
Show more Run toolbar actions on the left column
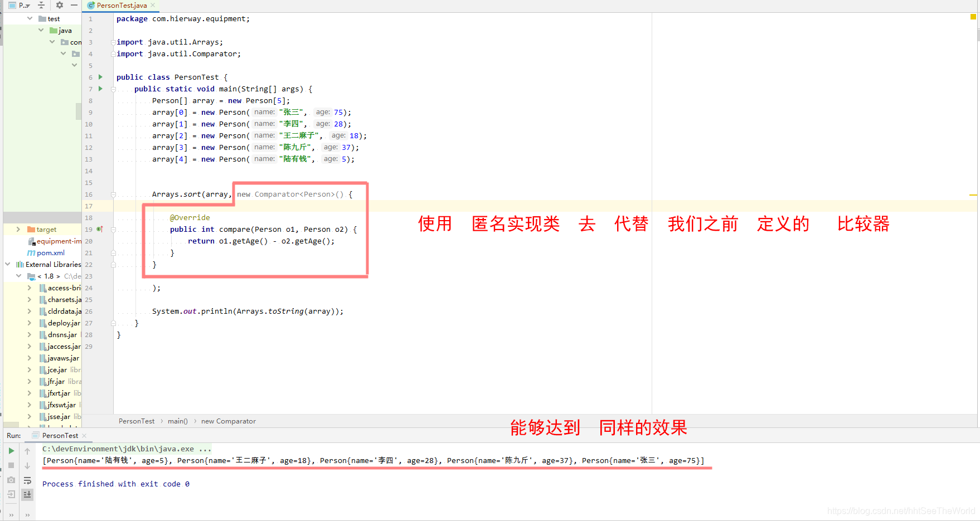click(11, 515)
